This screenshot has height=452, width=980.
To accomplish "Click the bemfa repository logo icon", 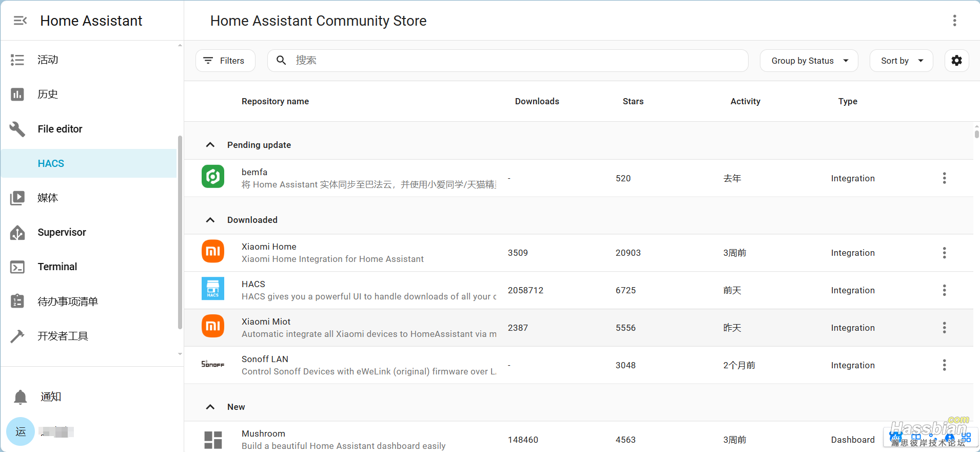I will point(213,177).
